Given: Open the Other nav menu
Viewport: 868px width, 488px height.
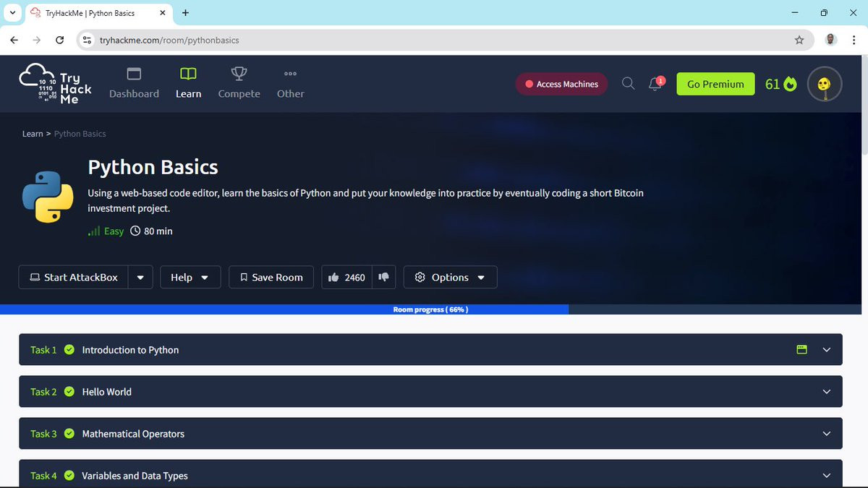Looking at the screenshot, I should pos(290,84).
